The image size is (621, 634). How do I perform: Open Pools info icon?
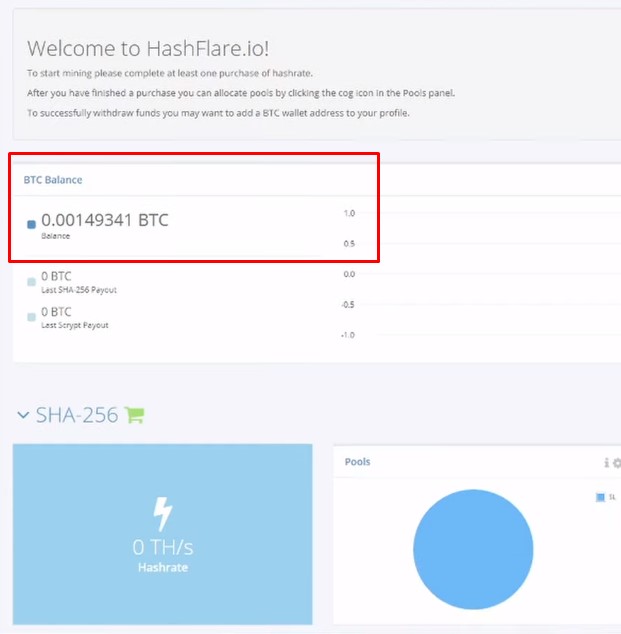pos(606,462)
